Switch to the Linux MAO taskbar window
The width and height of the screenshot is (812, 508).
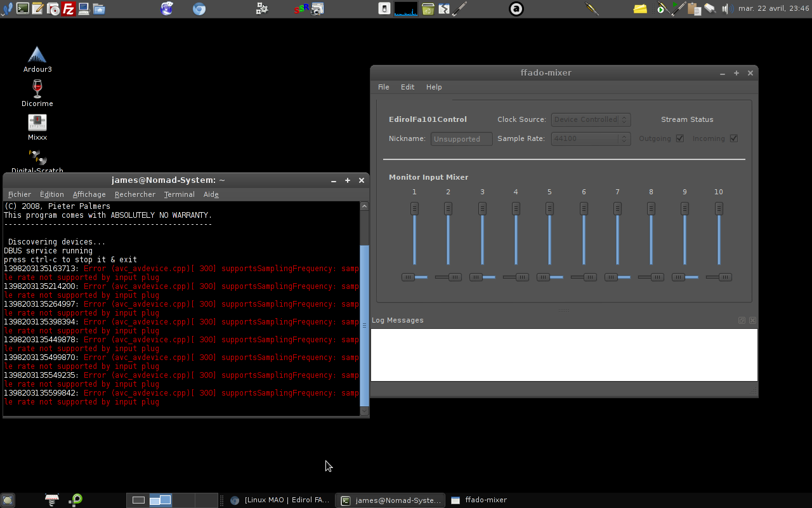tap(280, 500)
